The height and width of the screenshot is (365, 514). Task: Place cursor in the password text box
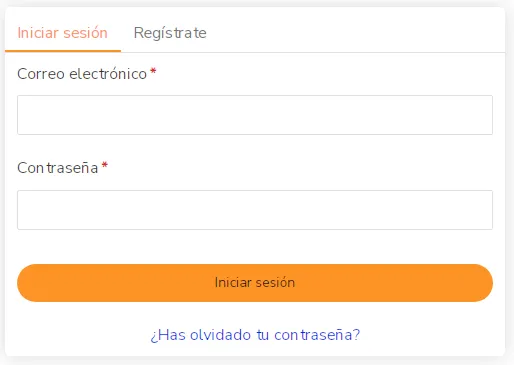[255, 210]
